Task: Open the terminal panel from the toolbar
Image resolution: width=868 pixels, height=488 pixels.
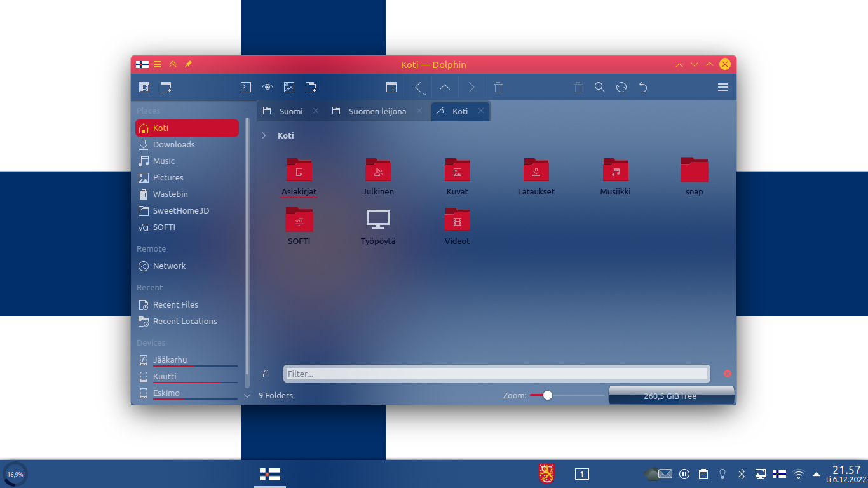Action: click(x=245, y=87)
